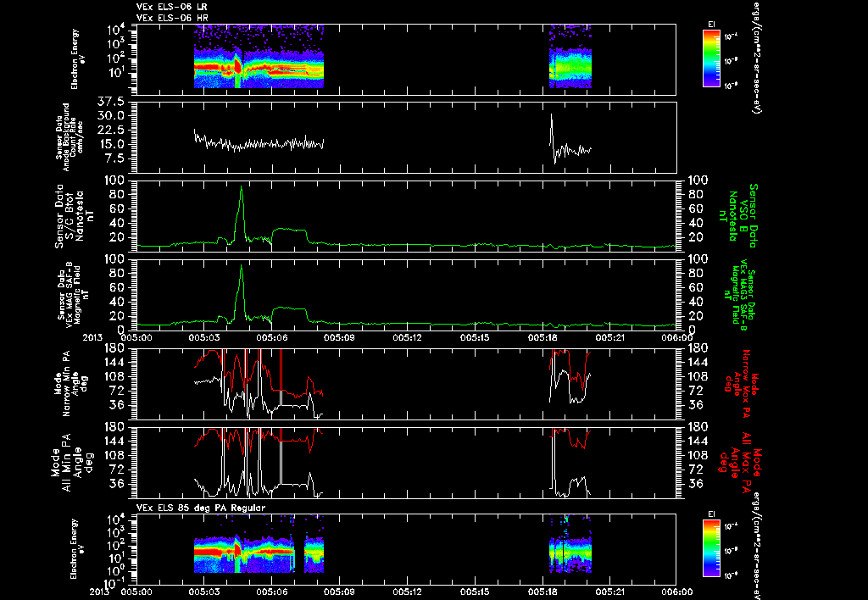Image resolution: width=868 pixels, height=600 pixels.
Task: Click the tall 90 nT peak in S/C Btot panel
Action: (241, 213)
